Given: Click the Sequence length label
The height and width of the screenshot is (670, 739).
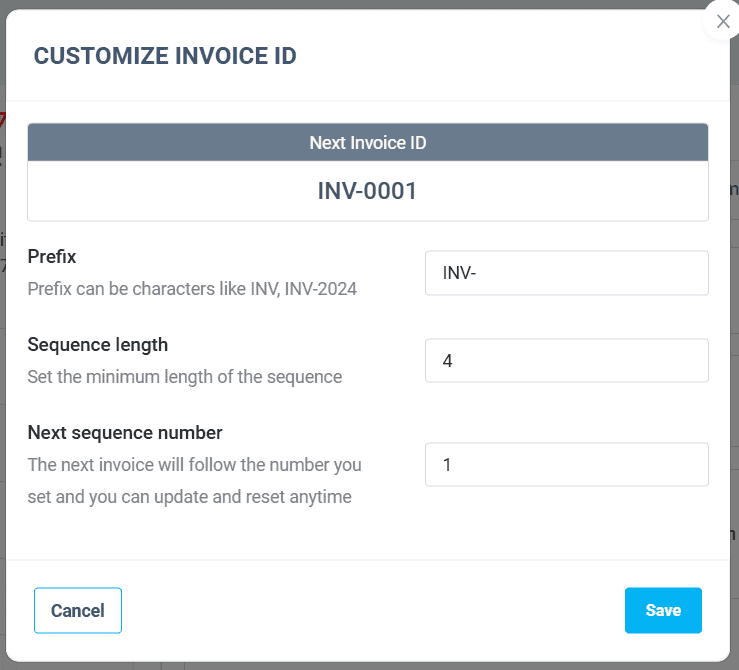Looking at the screenshot, I should (98, 345).
